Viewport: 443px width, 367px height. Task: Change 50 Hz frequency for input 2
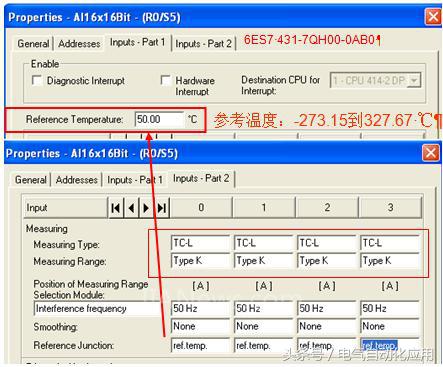tap(326, 308)
